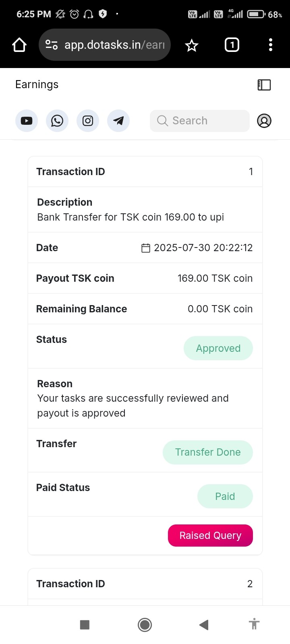
Task: Open the WhatsApp link icon
Action: click(x=57, y=121)
